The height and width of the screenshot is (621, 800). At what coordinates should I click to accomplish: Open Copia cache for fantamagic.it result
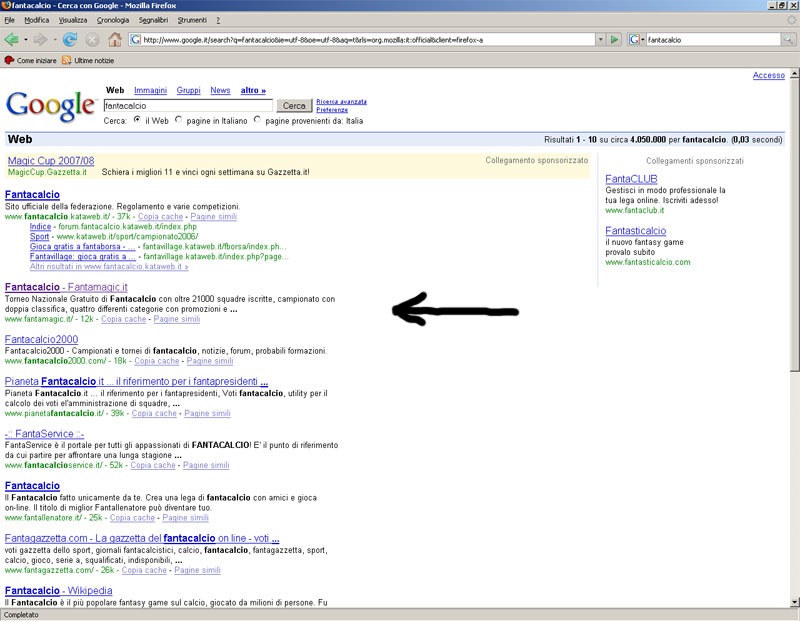123,319
